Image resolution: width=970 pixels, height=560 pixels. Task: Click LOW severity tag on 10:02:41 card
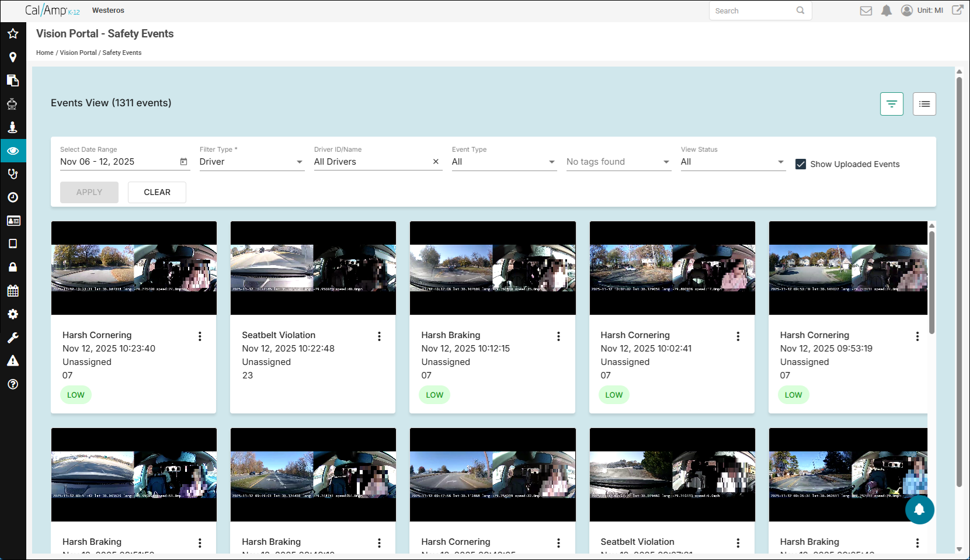click(x=614, y=395)
